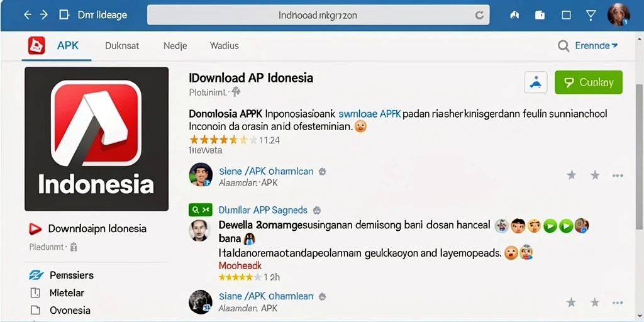Open the funnel filter icon in toolbar
The height and width of the screenshot is (322, 644).
point(591,16)
